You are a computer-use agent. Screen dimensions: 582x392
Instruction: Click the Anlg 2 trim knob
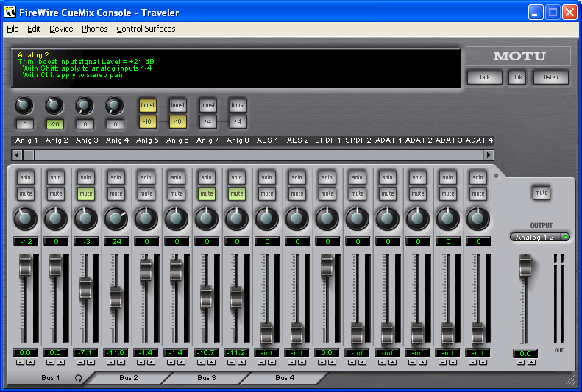pyautogui.click(x=54, y=106)
